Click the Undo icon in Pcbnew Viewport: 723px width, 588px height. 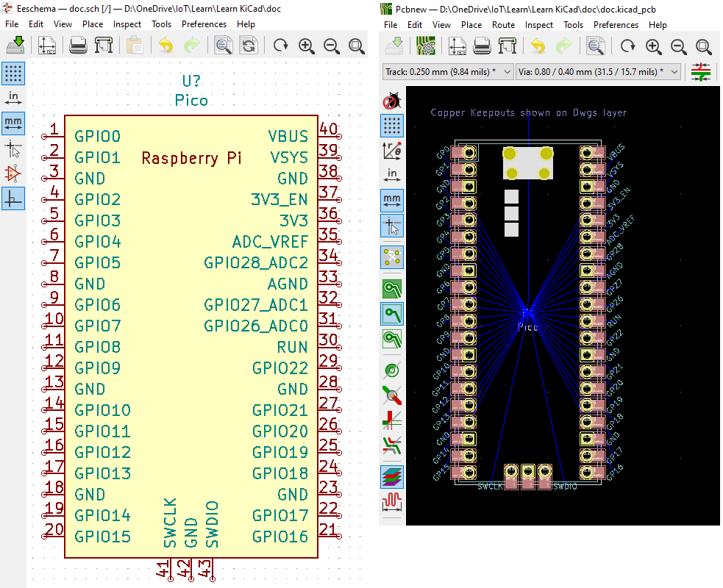pos(537,46)
